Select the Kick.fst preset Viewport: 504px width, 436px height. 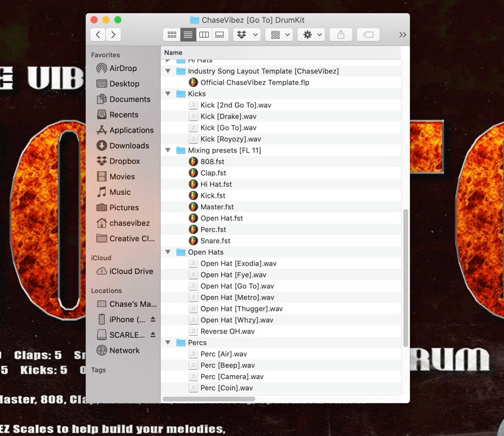[281, 195]
